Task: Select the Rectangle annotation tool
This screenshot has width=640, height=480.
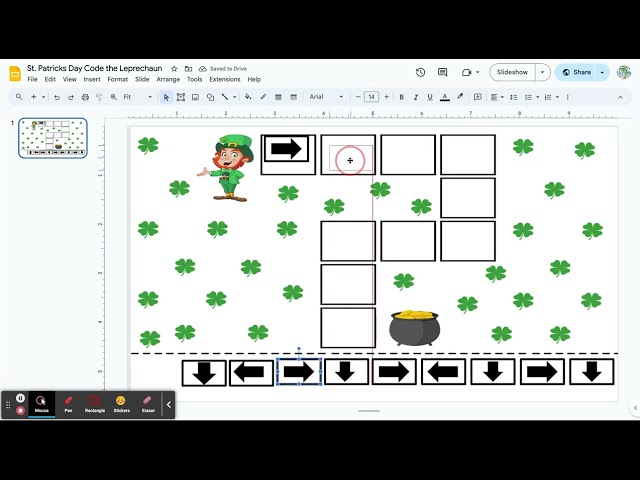Action: tap(95, 404)
